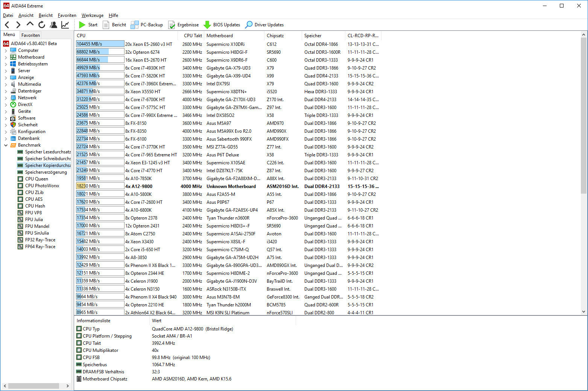Click the refresh icon in toolbar

[42, 25]
